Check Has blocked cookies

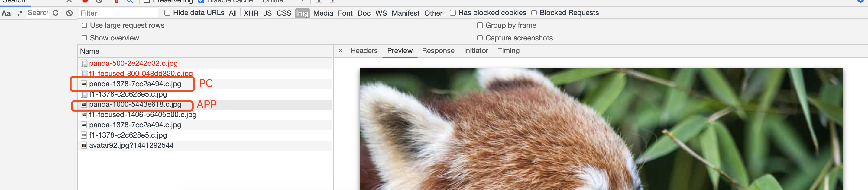pos(452,13)
